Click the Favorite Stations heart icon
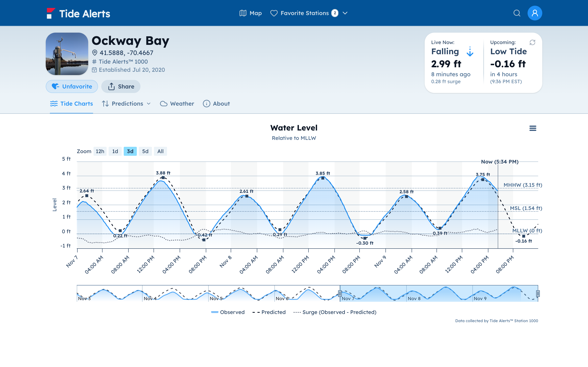Screen dimensions: 588x367 click(x=274, y=13)
